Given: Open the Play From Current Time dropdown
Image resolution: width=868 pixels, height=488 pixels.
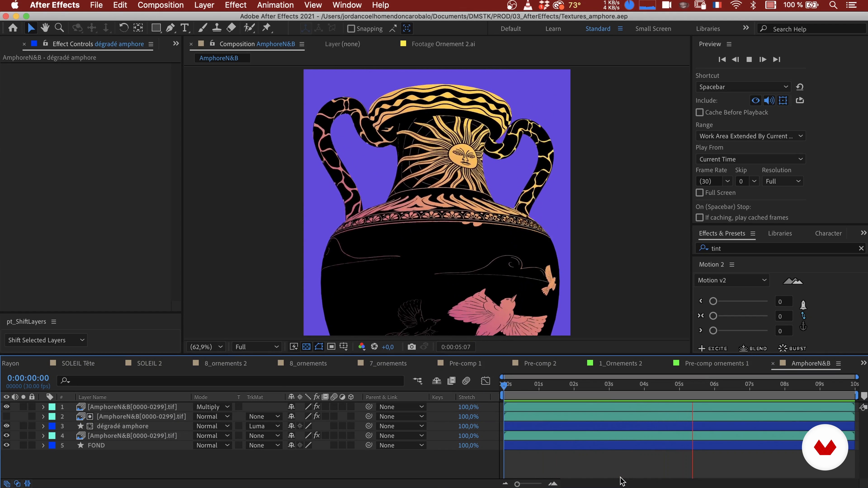Looking at the screenshot, I should [x=750, y=159].
